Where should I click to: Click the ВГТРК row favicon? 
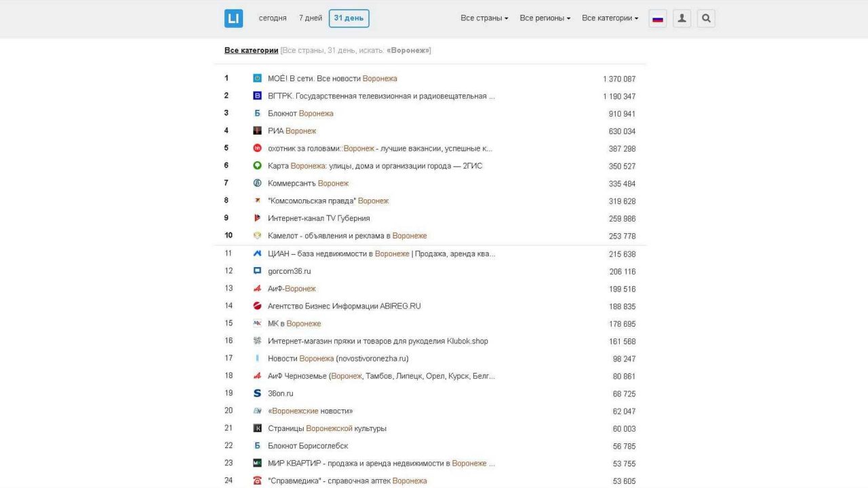(x=257, y=96)
